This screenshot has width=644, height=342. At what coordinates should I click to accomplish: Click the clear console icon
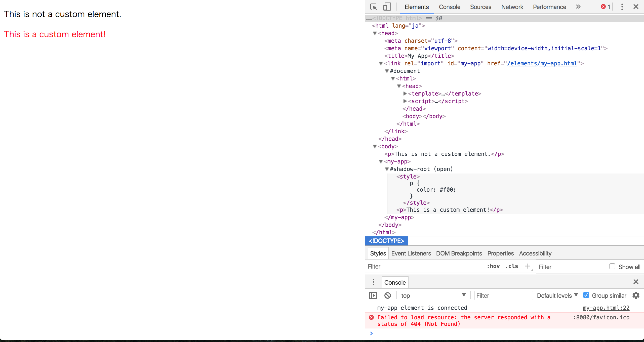coord(387,295)
